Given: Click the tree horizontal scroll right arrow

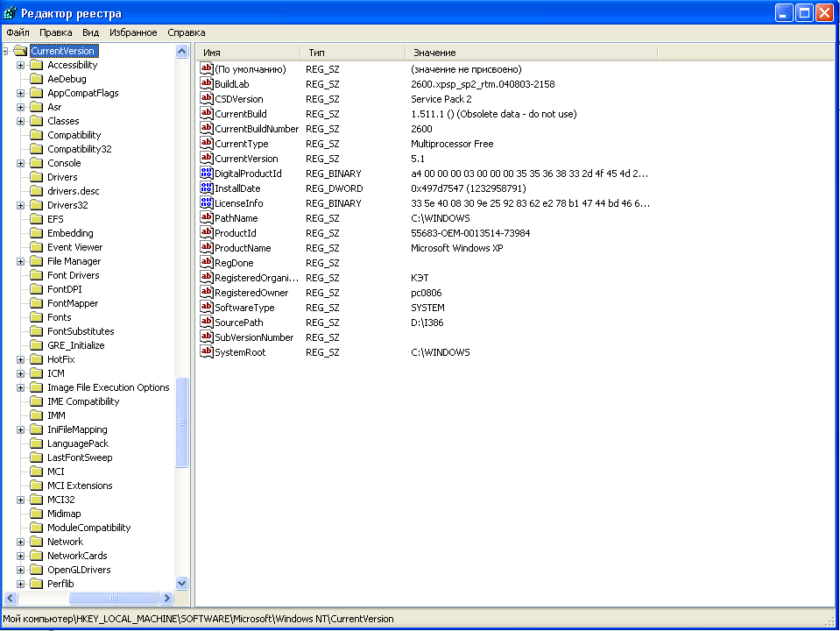Looking at the screenshot, I should click(x=166, y=598).
